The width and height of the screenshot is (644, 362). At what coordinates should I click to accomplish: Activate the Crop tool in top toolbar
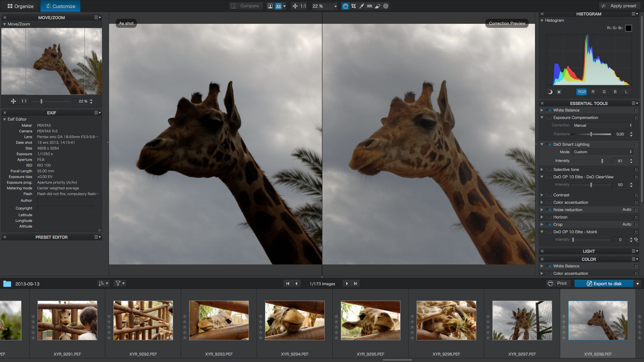point(354,6)
